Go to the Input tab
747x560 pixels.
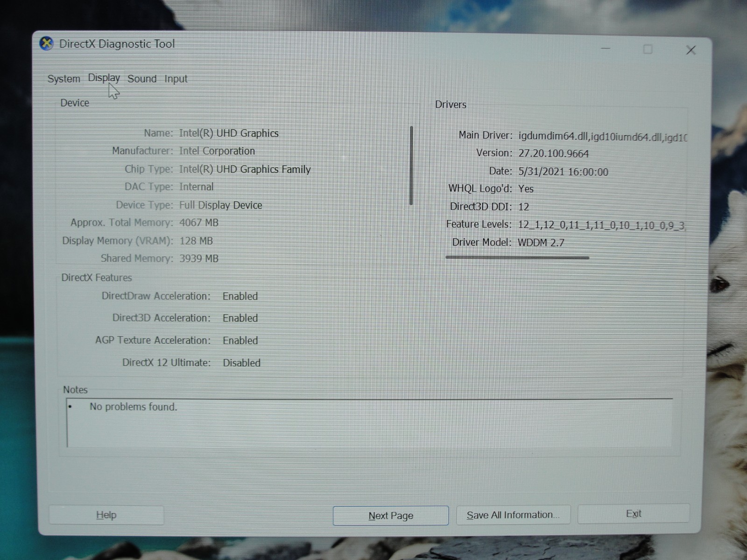coord(176,79)
